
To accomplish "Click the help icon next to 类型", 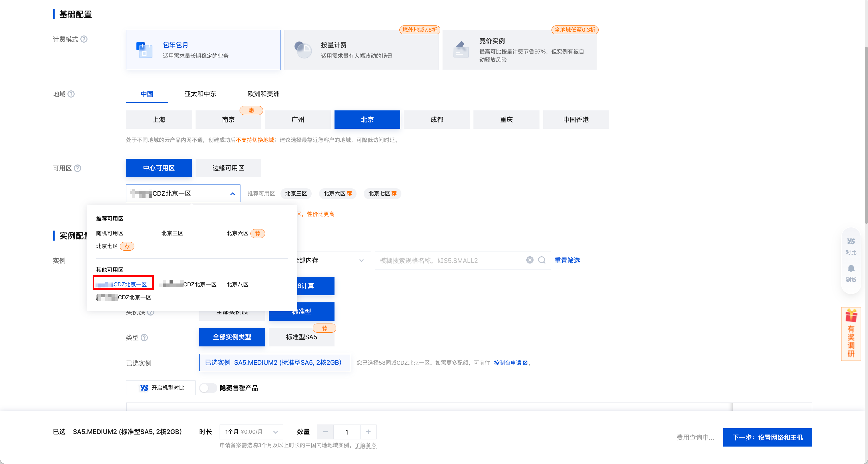I will pos(144,337).
